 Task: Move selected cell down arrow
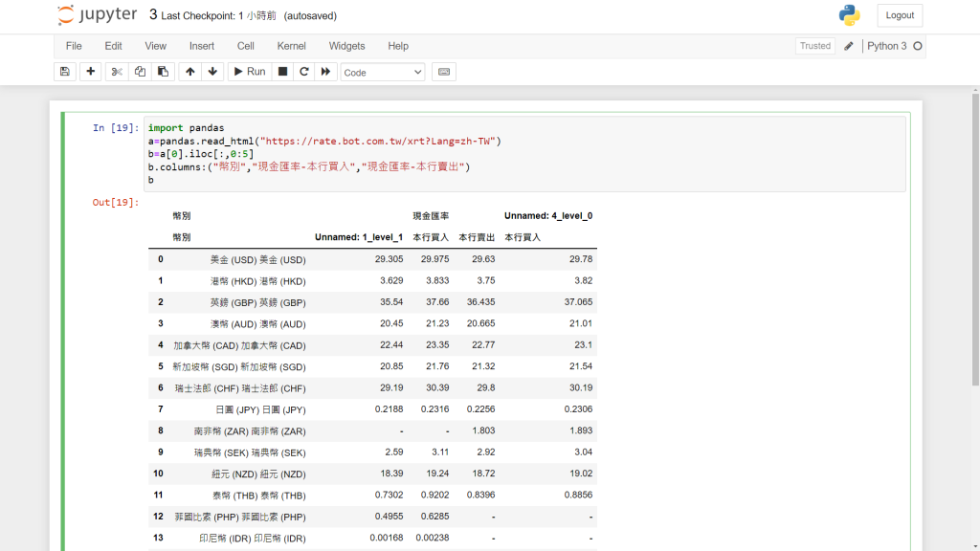click(213, 72)
